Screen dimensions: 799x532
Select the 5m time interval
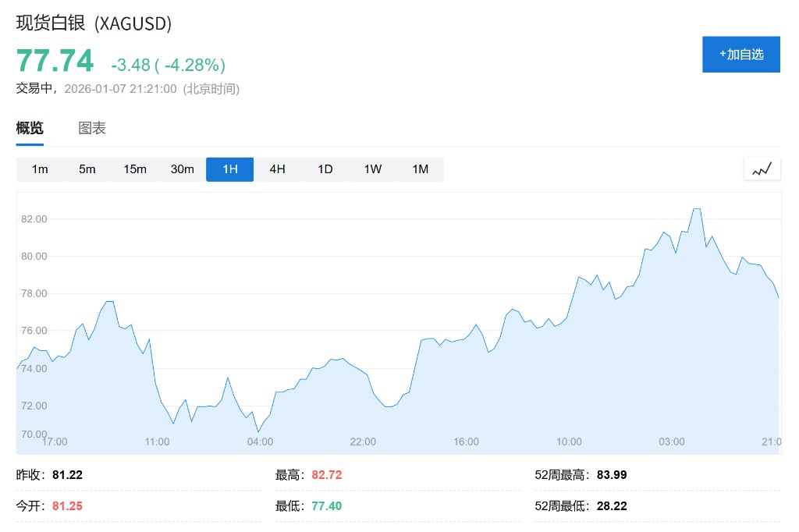(87, 169)
